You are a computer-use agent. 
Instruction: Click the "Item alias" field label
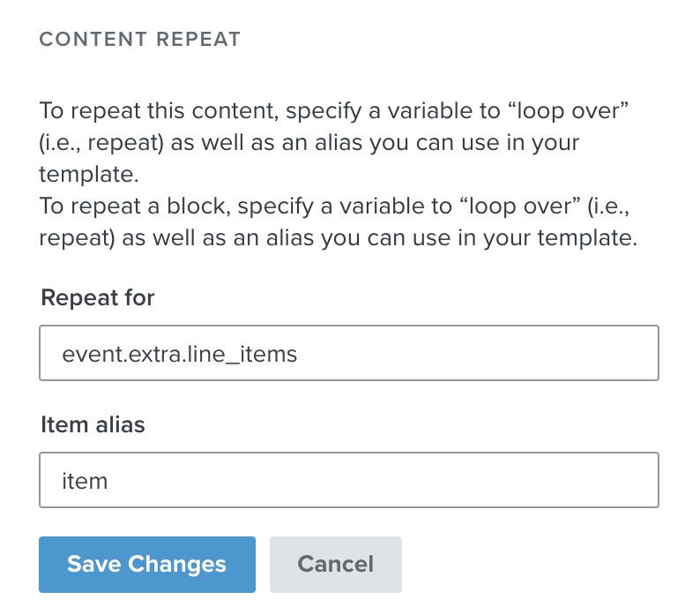tap(93, 424)
